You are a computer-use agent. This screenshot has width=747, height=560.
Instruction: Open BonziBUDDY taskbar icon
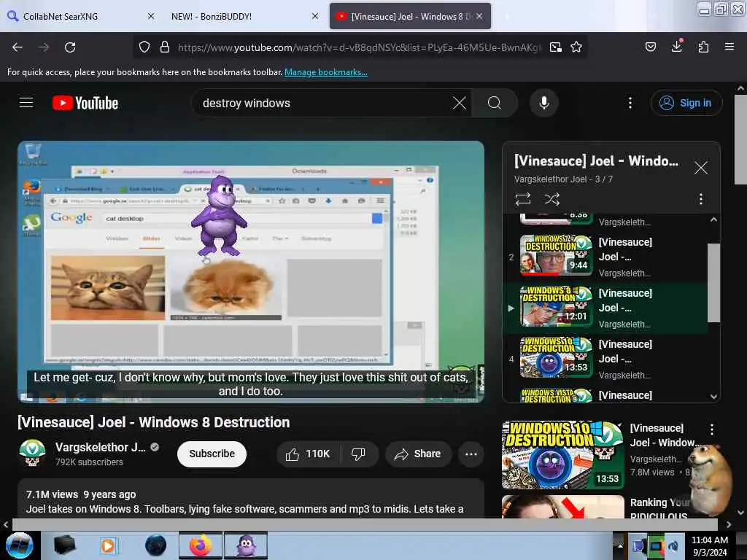click(246, 545)
